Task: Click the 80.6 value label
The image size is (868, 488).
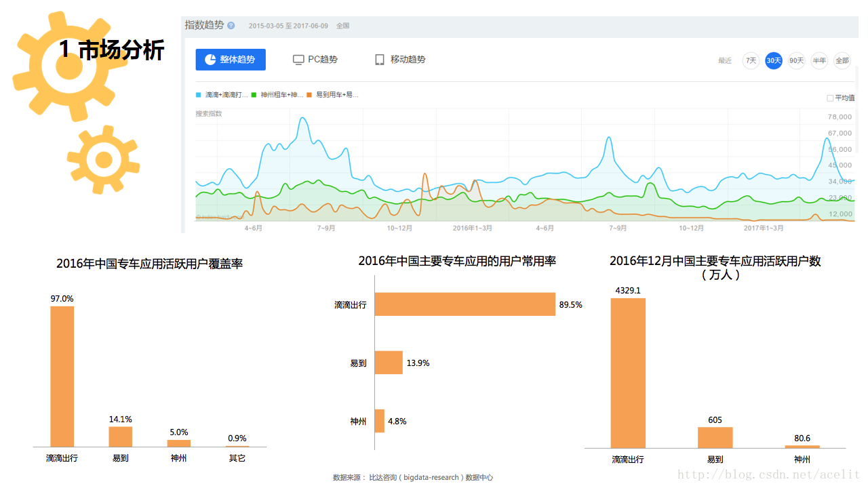Action: click(x=802, y=439)
